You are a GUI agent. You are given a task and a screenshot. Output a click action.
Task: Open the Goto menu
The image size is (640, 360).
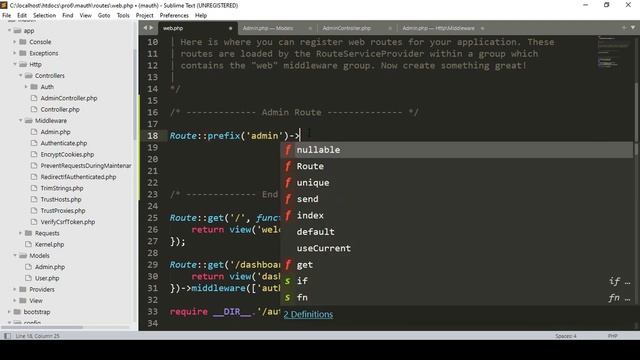tap(104, 15)
